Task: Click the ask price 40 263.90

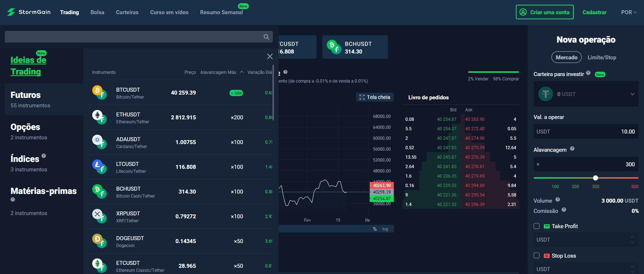Action: 475,119
